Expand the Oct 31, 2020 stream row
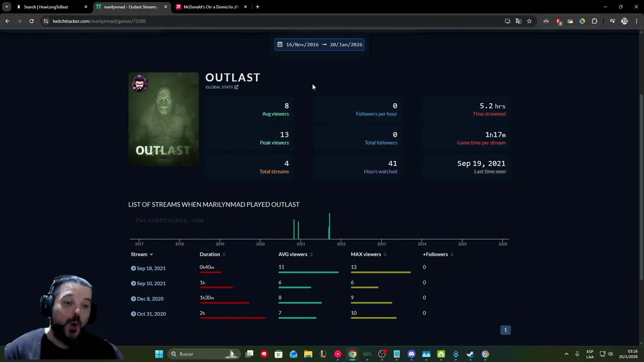 (133, 314)
